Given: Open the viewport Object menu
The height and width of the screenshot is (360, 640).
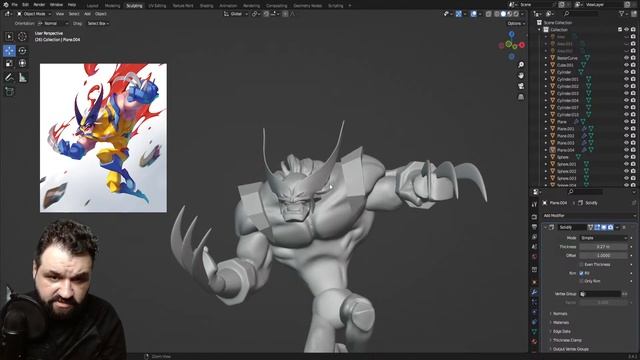Looking at the screenshot, I should (x=101, y=14).
